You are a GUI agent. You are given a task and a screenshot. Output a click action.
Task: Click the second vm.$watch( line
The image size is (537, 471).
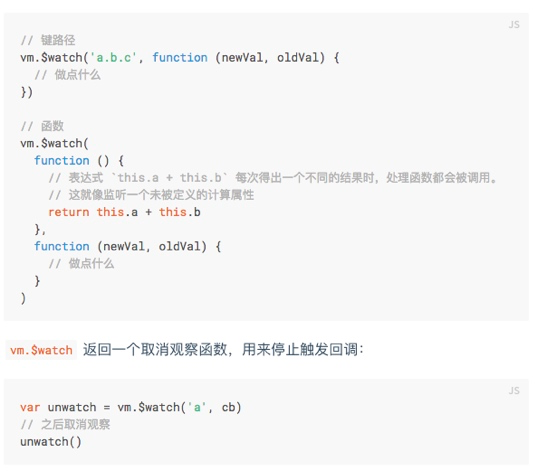54,143
